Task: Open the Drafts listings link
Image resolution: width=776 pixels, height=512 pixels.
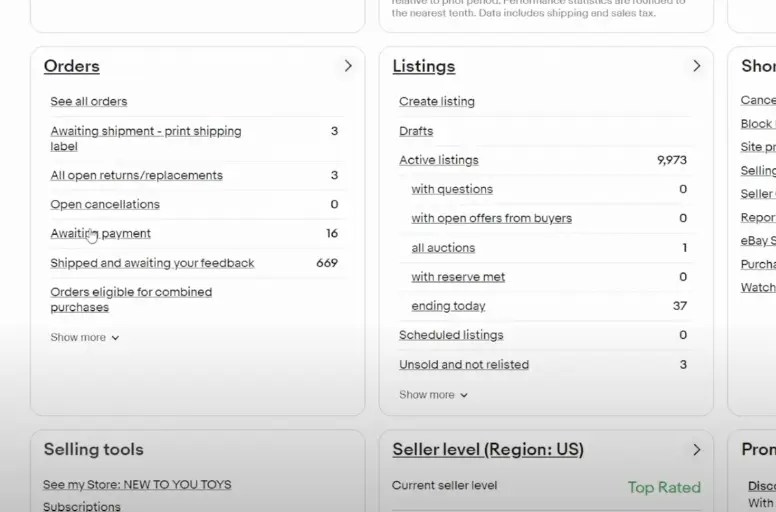Action: [x=416, y=131]
